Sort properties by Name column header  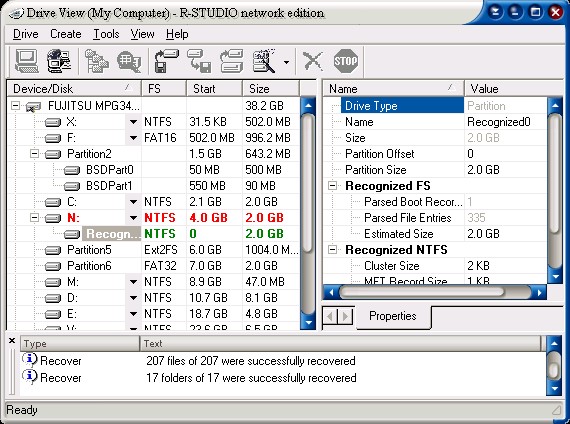(393, 89)
